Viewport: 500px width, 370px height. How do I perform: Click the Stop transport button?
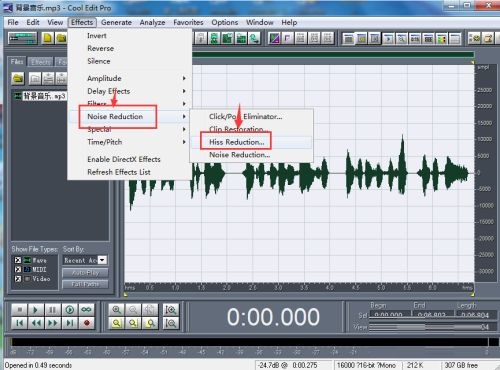coord(19,310)
